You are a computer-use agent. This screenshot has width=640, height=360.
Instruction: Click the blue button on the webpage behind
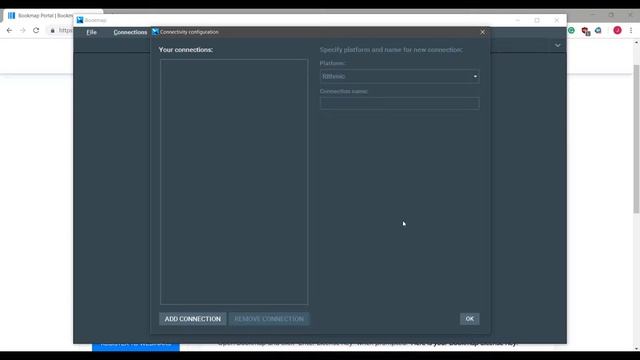click(x=136, y=347)
